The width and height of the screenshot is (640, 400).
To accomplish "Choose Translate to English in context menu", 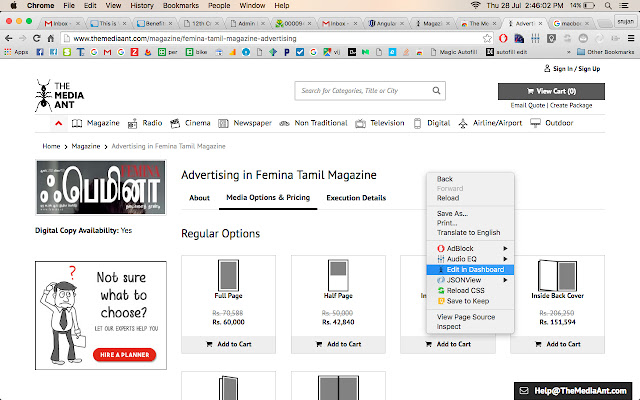I will point(470,232).
